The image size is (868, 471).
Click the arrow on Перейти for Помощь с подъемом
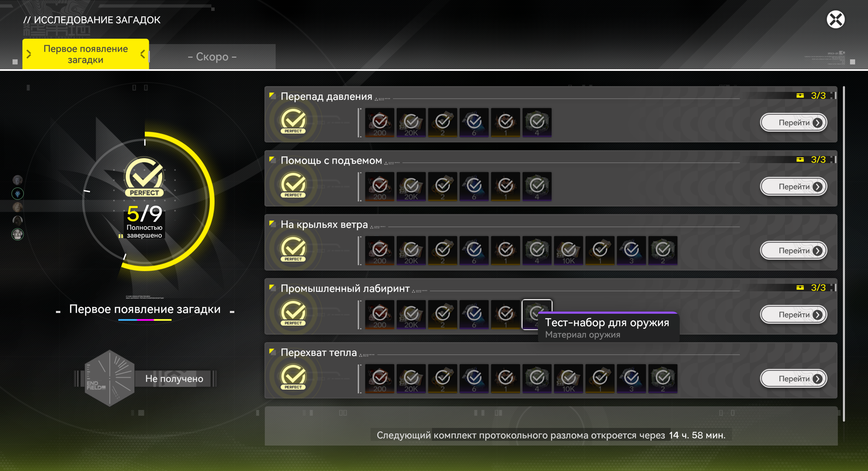[818, 187]
